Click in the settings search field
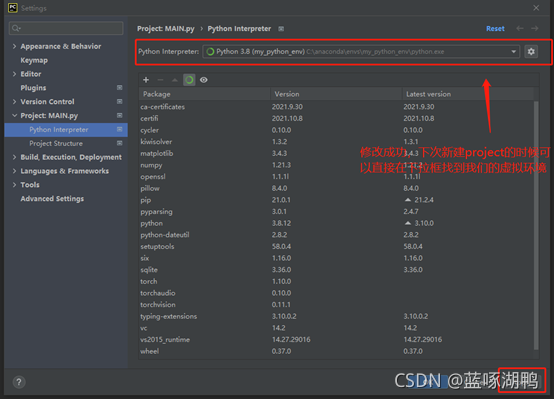554x399 pixels. [66, 28]
